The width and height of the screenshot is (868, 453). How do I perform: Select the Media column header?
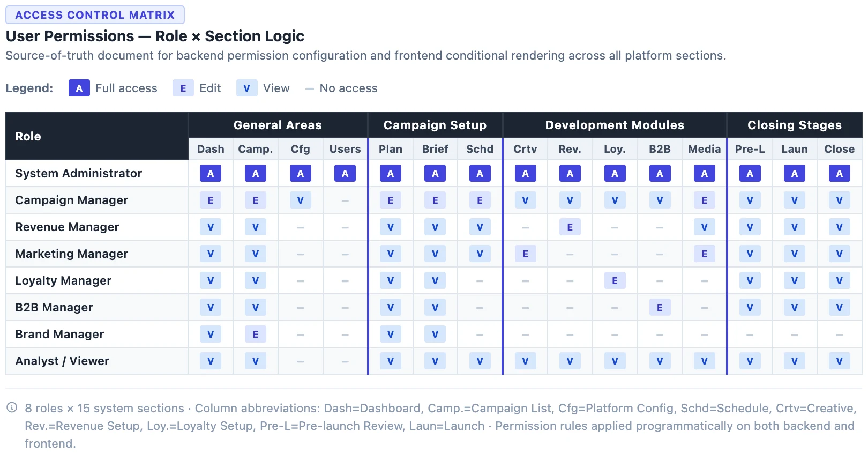click(x=704, y=149)
